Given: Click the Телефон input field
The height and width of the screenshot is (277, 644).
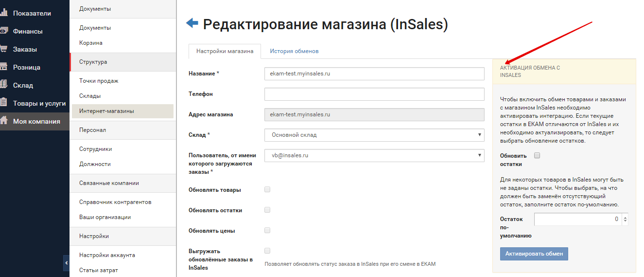Looking at the screenshot, I should point(374,94).
